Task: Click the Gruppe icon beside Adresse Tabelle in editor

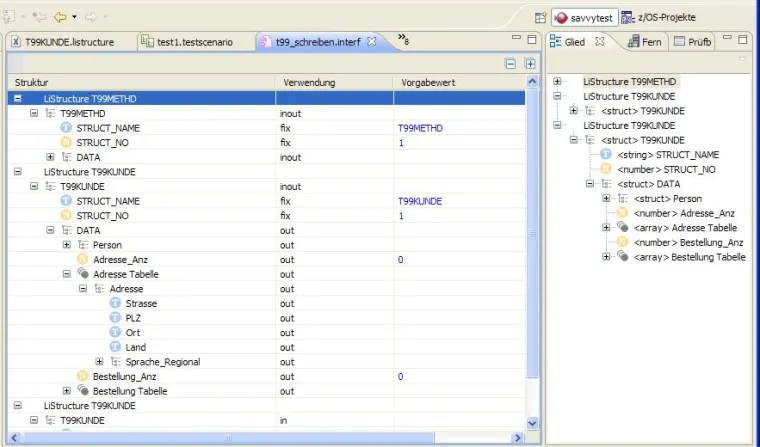Action: coord(83,274)
